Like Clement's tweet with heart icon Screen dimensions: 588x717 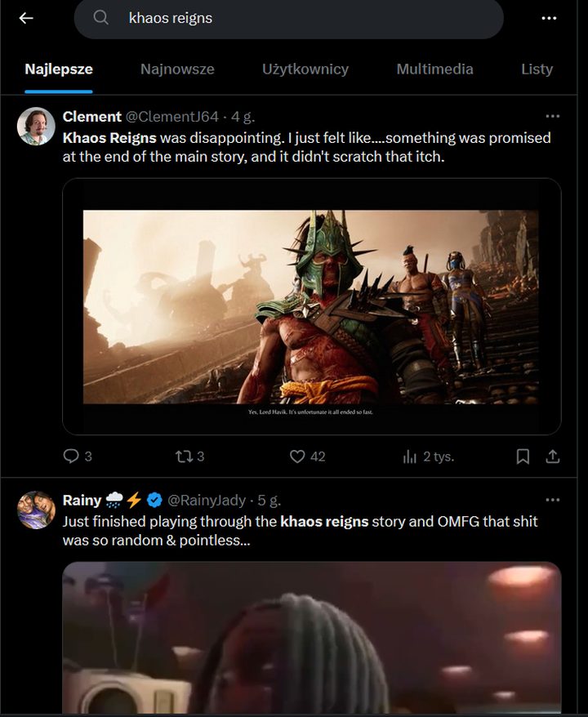click(297, 456)
